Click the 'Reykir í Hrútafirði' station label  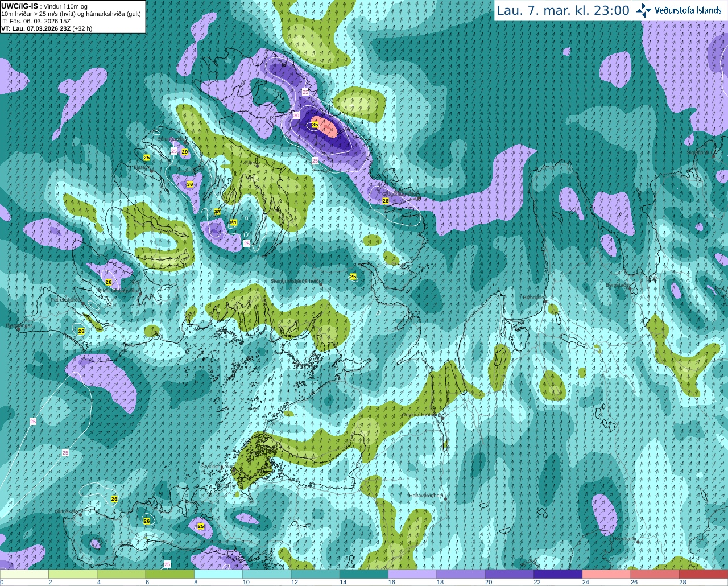421,415
